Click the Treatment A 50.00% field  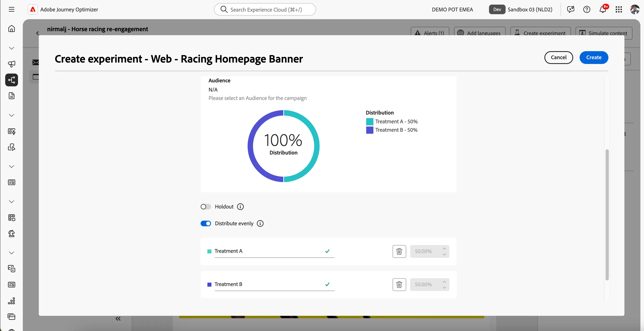tap(430, 251)
